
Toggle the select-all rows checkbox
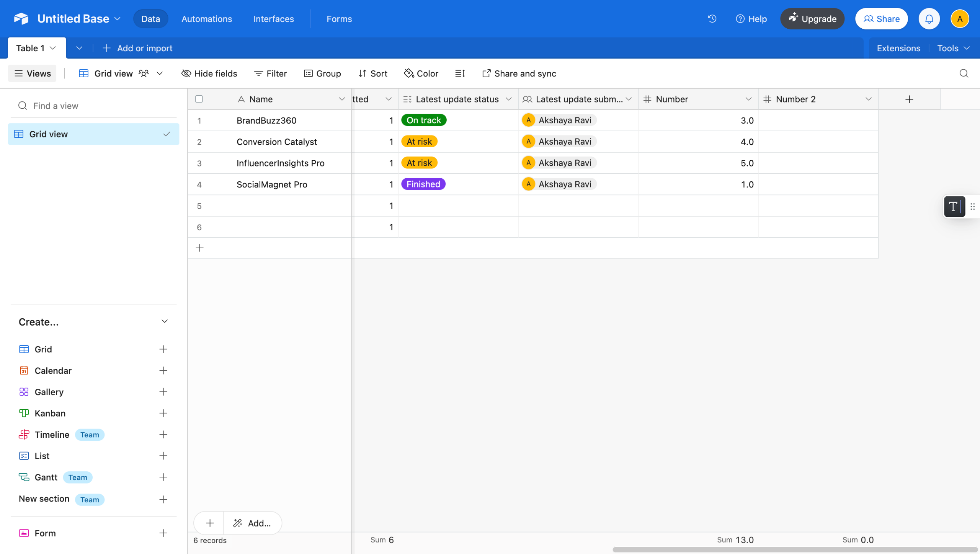pos(199,99)
